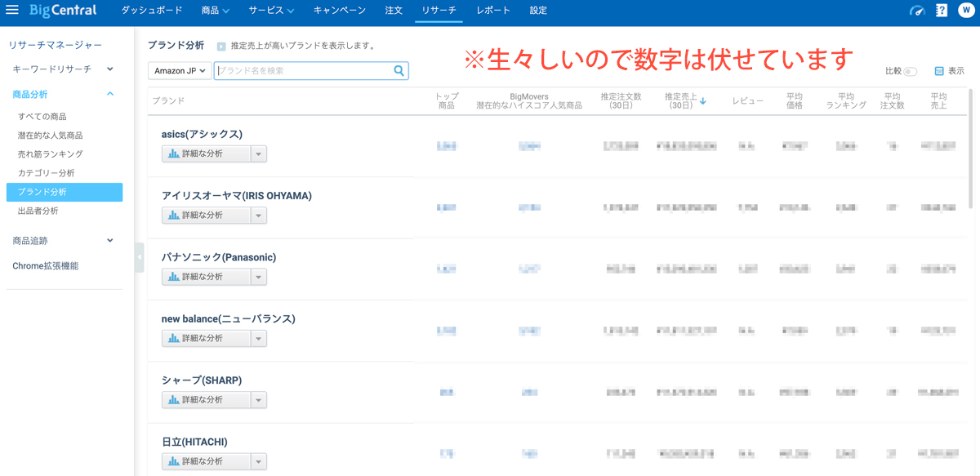Image resolution: width=980 pixels, height=476 pixels.
Task: Collapse the sidebar with the handle arrow
Action: click(140, 257)
